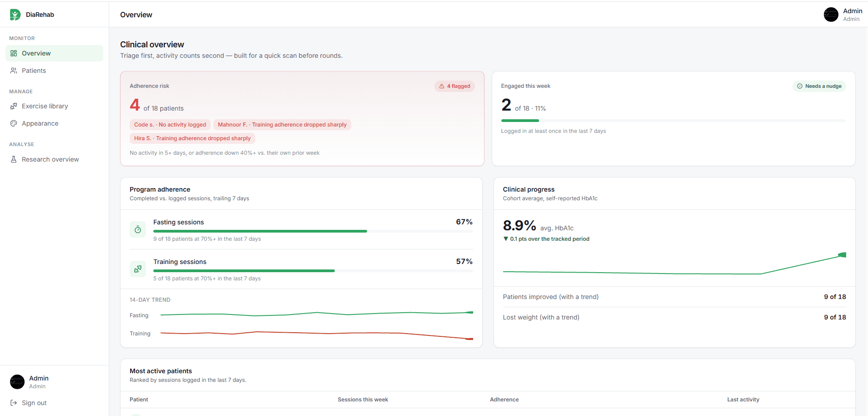
Task: Click the Fasting sessions stopwatch icon
Action: 138,230
